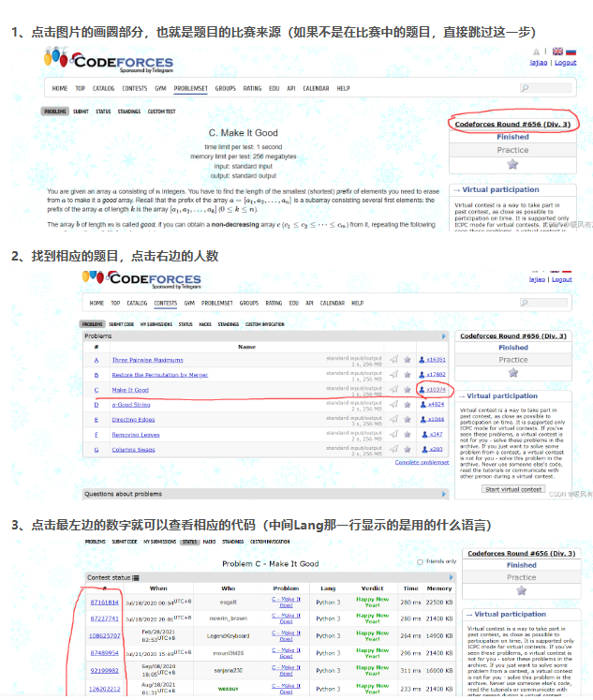
Task: Click the submit icon for Restore the Permutation by Merger
Action: pos(394,374)
